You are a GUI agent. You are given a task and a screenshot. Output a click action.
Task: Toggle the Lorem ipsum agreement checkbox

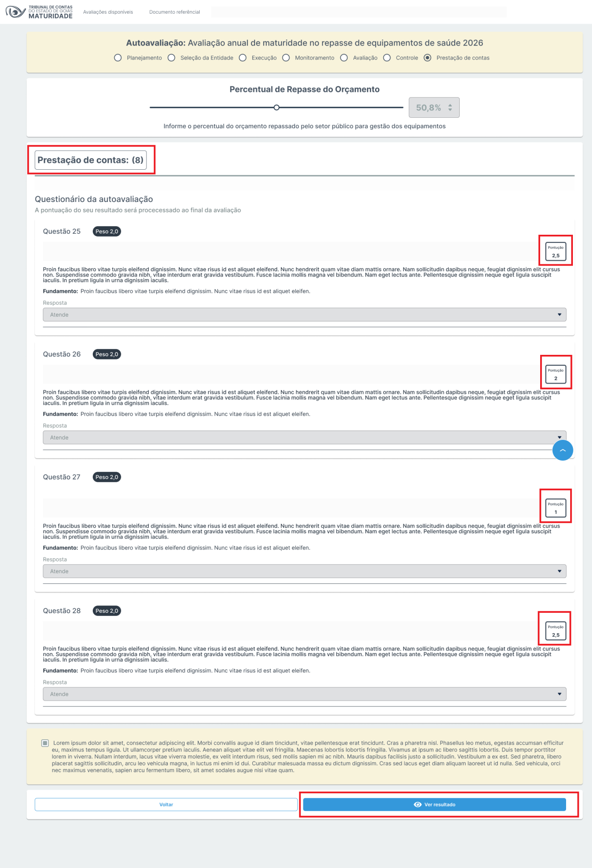[x=45, y=743]
